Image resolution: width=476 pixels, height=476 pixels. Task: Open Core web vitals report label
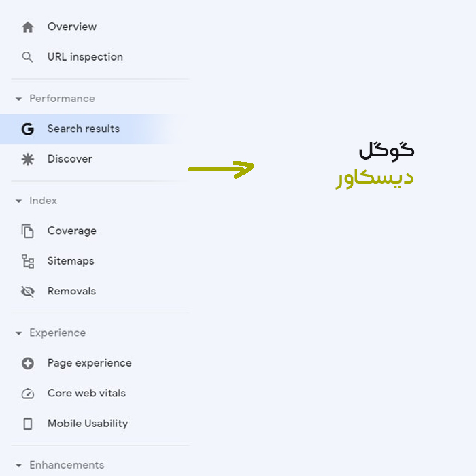[86, 393]
